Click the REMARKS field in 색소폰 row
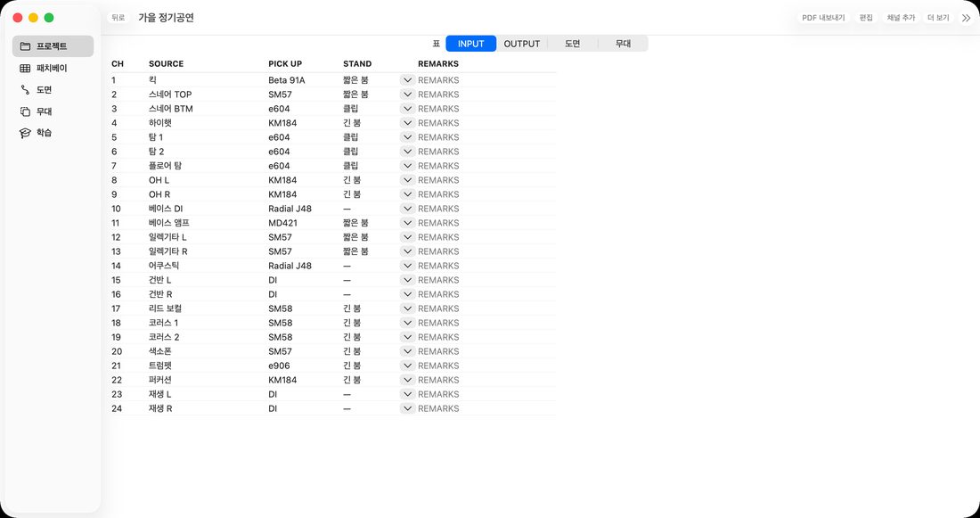The width and height of the screenshot is (980, 518). 486,351
